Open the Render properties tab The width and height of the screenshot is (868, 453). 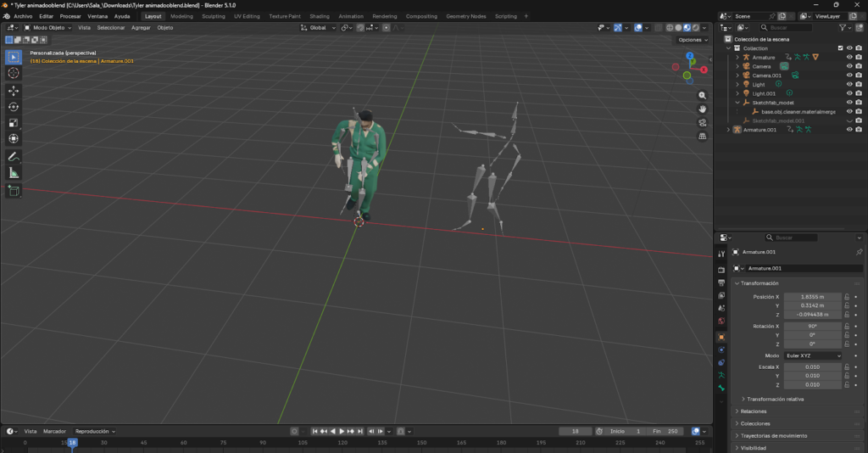pos(721,270)
